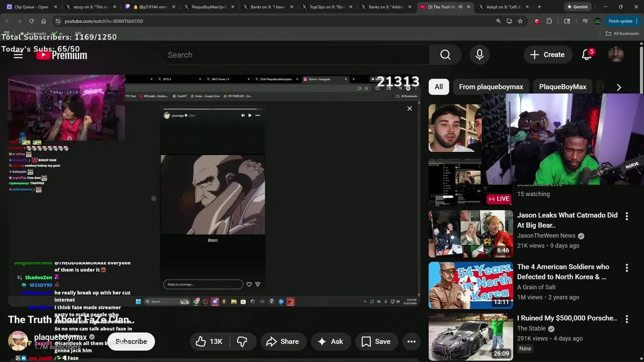View site information icon beside the URL

(x=58, y=21)
